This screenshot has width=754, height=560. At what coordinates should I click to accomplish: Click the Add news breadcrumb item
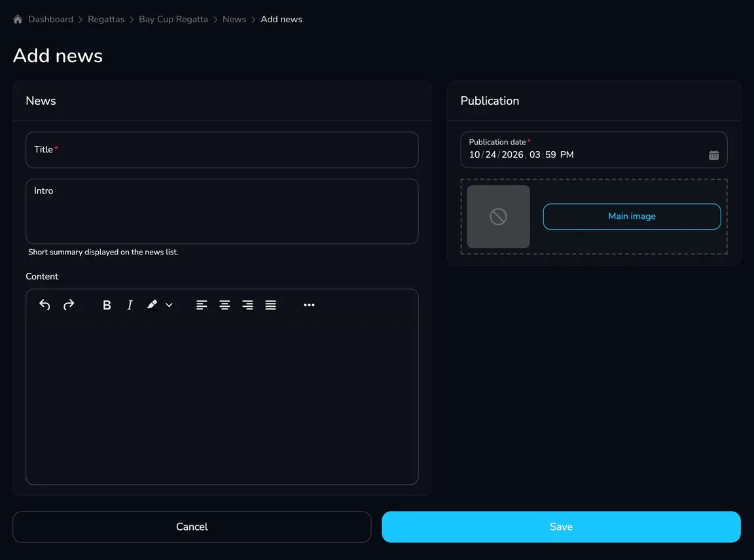(x=281, y=19)
